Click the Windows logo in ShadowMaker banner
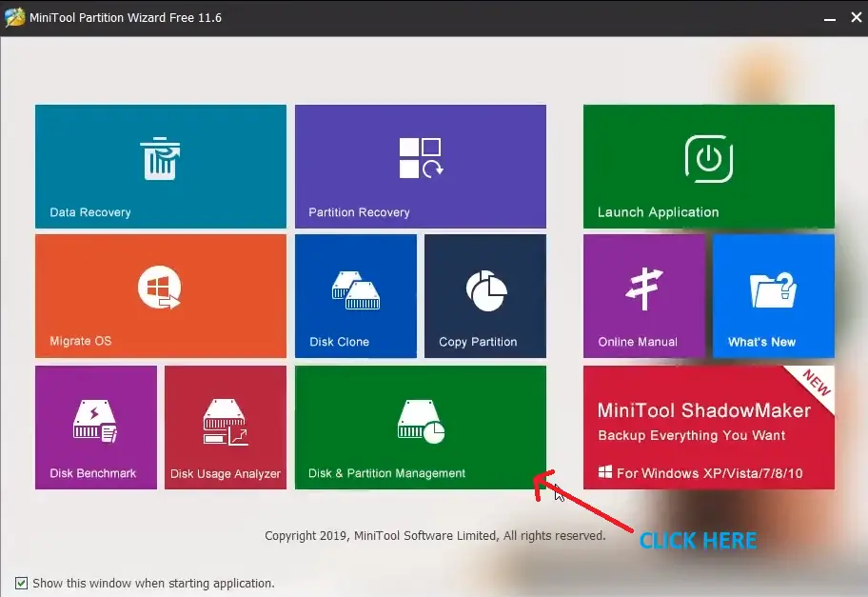The width and height of the screenshot is (868, 597). 604,472
